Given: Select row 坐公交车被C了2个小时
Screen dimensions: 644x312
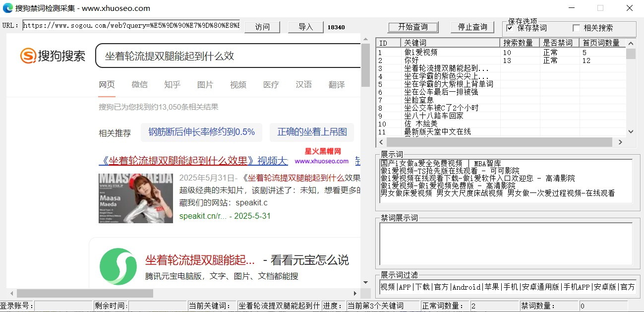Looking at the screenshot, I should point(501,108).
